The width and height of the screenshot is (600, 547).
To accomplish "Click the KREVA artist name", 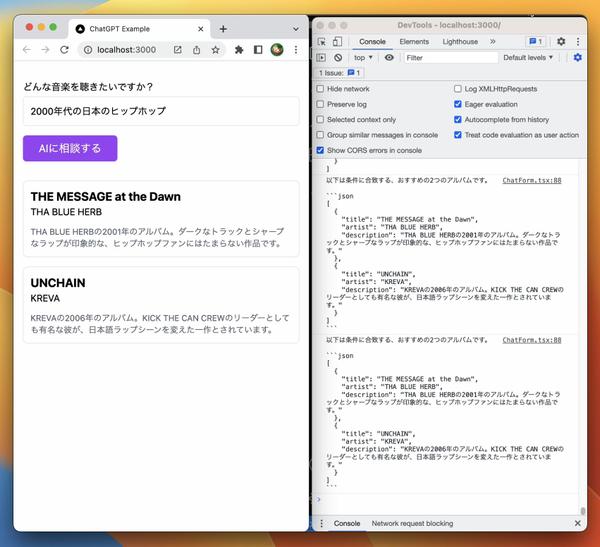I will (45, 298).
